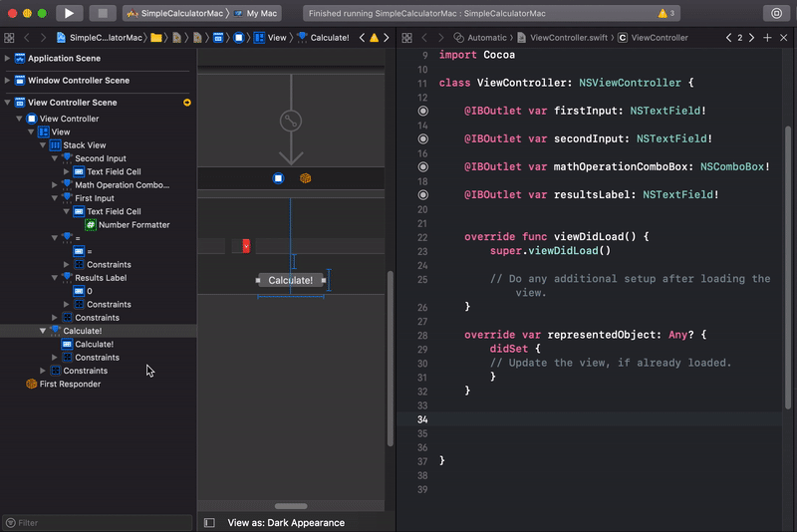Collapse the First Input item
Screen dimensions: 797x532
point(55,198)
